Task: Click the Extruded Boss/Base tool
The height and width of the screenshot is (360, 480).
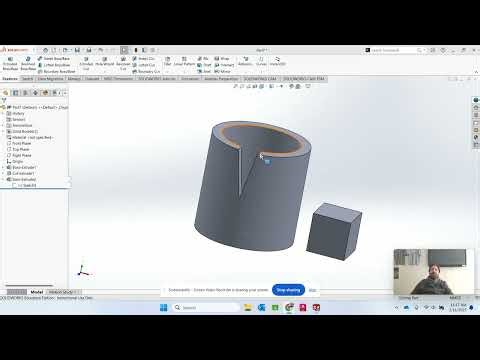Action: pyautogui.click(x=10, y=63)
